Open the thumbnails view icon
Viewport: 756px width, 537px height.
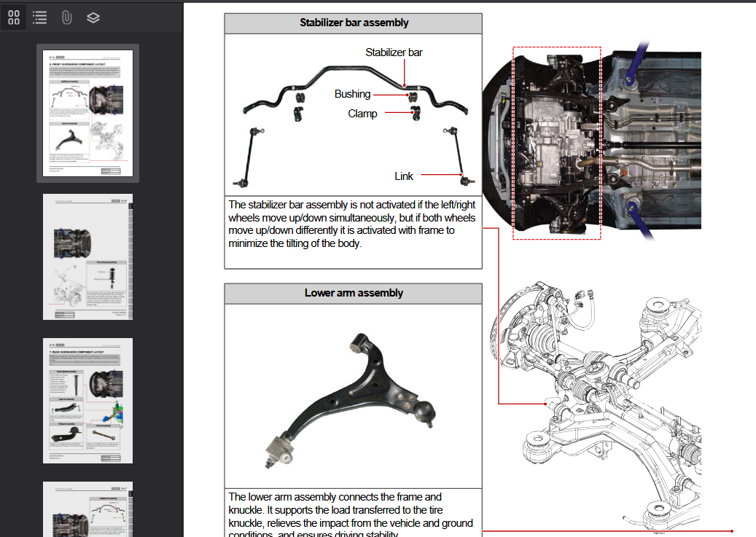pos(14,17)
